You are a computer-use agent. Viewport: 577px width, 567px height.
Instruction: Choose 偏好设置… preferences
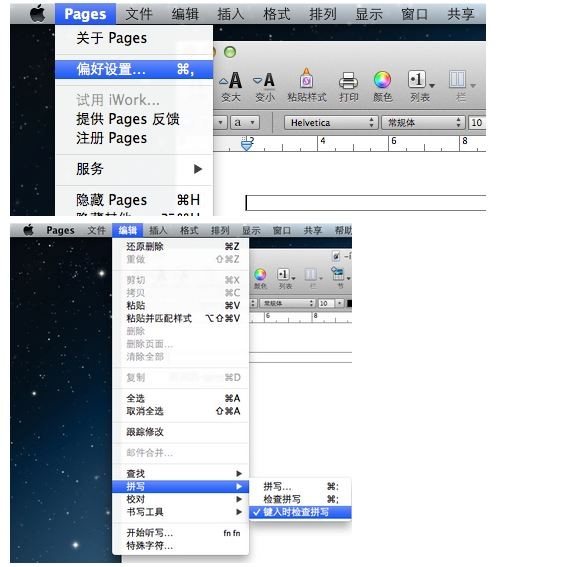[x=134, y=69]
